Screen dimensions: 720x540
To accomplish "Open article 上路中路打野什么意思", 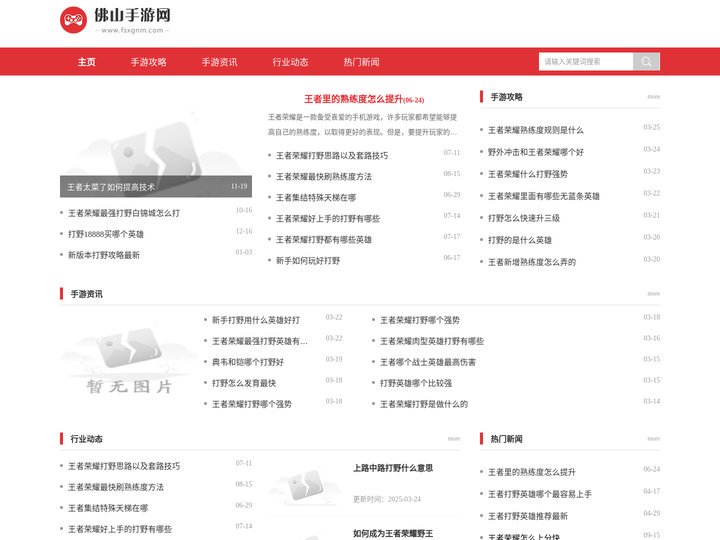I will [x=393, y=468].
